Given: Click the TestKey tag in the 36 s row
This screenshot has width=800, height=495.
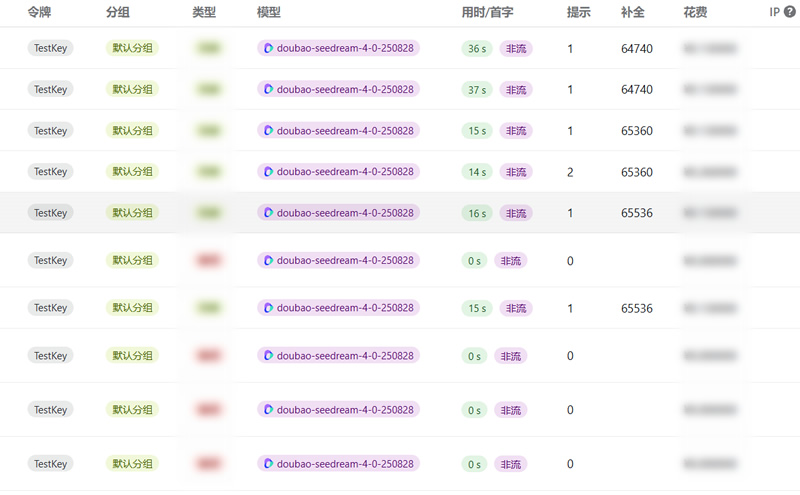Looking at the screenshot, I should 50,48.
